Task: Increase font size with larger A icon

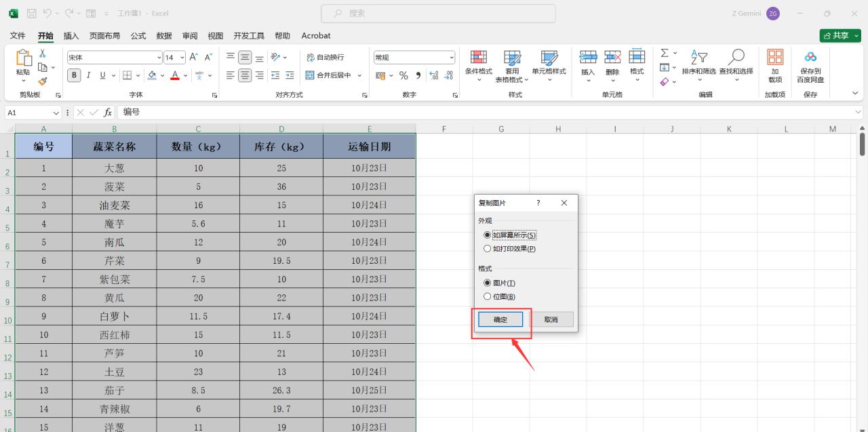Action: [194, 58]
